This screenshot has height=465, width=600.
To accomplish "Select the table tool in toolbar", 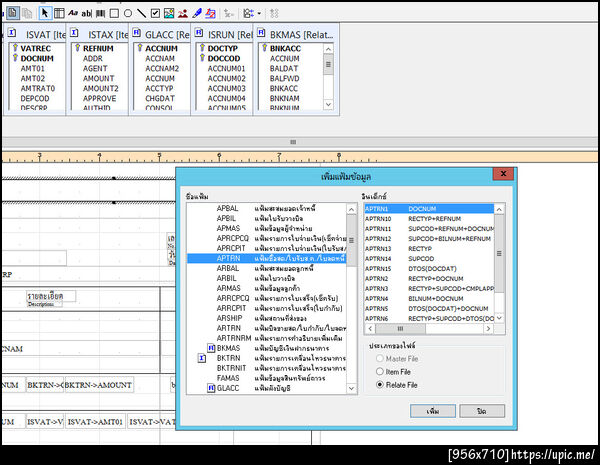I will (59, 13).
